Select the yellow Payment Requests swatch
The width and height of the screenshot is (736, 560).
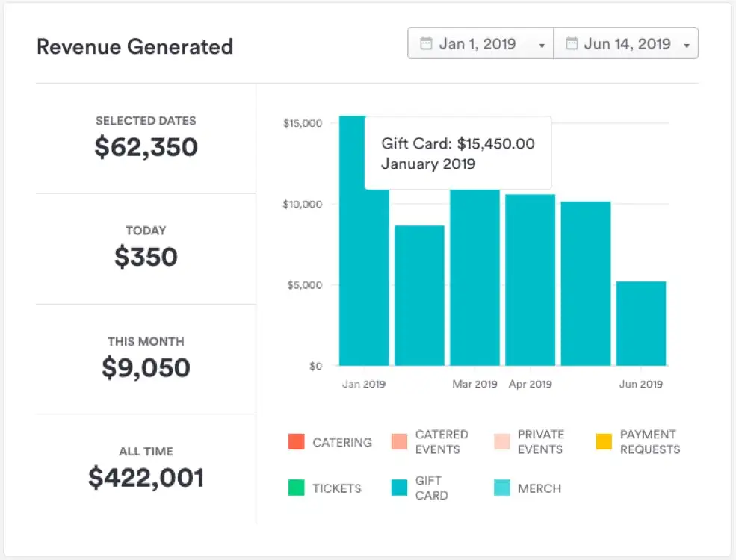[604, 442]
